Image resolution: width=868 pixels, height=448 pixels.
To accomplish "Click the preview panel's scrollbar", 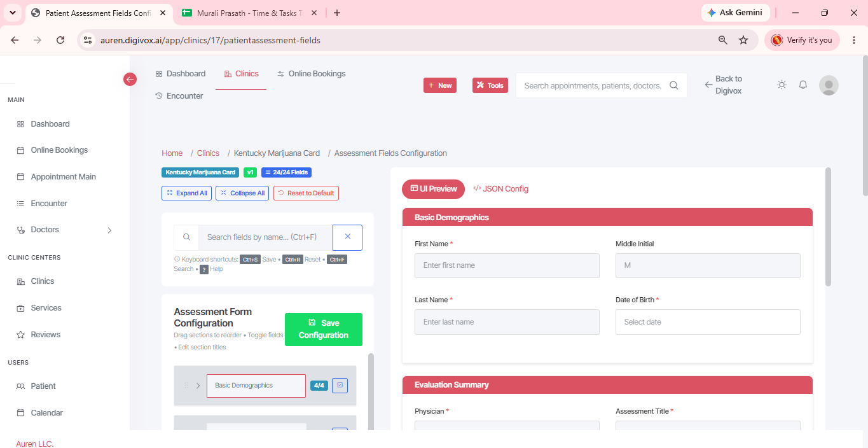I will click(x=828, y=227).
